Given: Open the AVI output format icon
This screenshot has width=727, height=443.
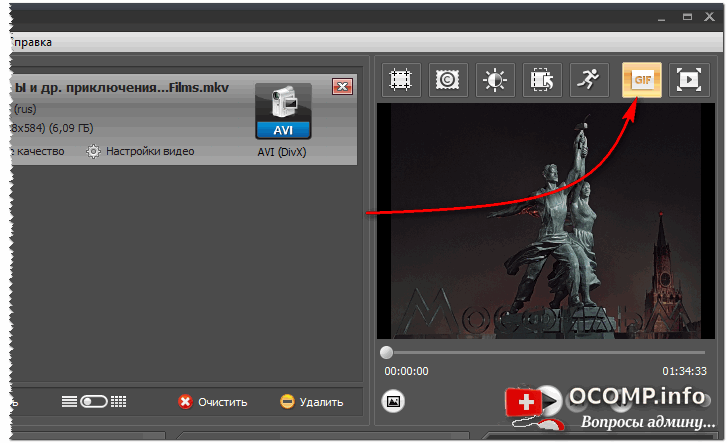Looking at the screenshot, I should pos(283,111).
